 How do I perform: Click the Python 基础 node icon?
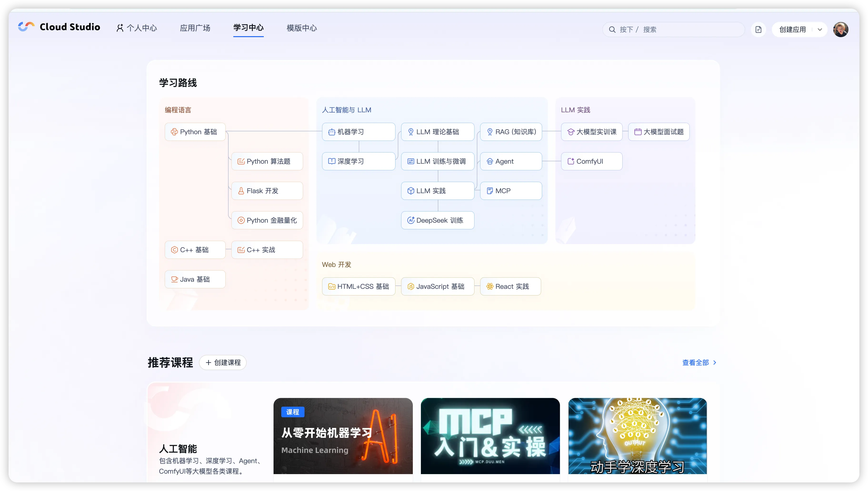[174, 132]
